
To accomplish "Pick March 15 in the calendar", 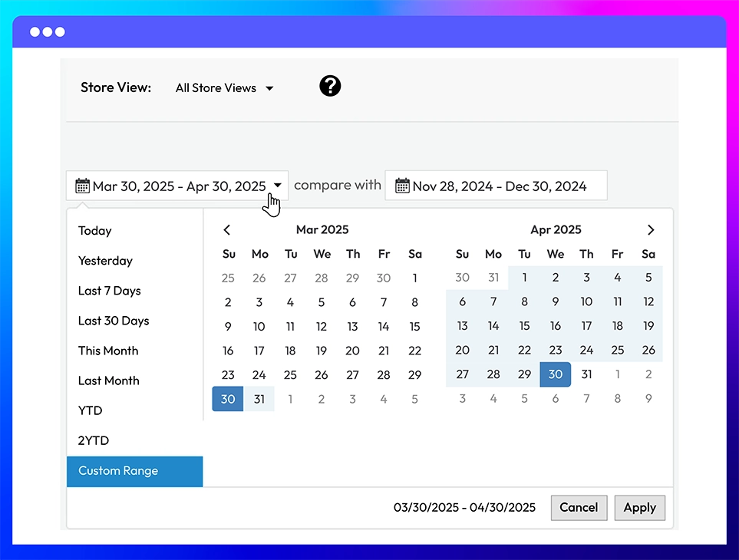I will click(x=414, y=326).
